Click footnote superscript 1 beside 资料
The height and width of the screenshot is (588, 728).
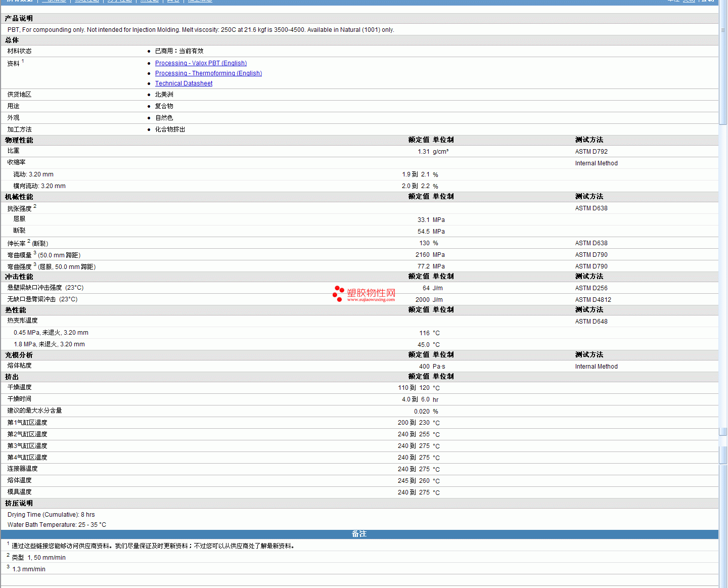[x=23, y=61]
